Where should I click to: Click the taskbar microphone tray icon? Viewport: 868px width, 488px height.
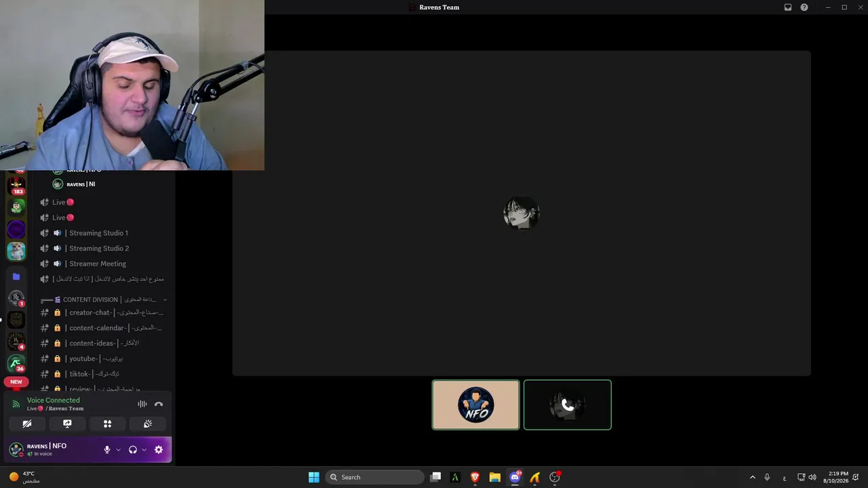767,477
